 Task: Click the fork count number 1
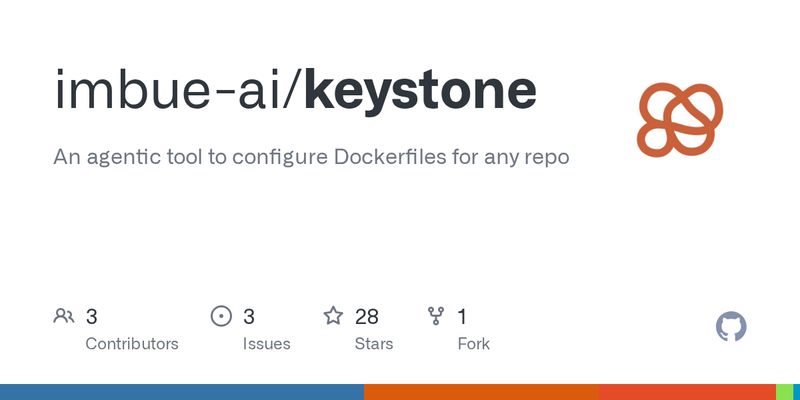coord(462,317)
